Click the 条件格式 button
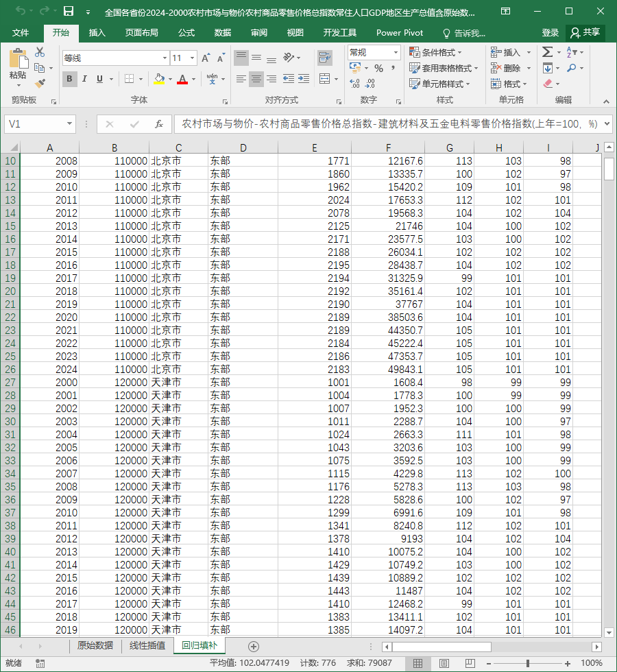The height and width of the screenshot is (672, 617). click(x=436, y=52)
